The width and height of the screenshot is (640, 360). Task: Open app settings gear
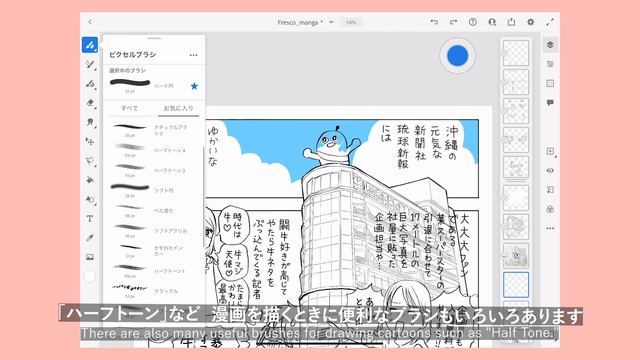(531, 22)
